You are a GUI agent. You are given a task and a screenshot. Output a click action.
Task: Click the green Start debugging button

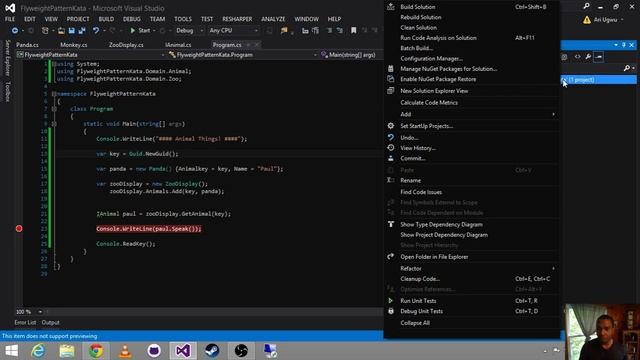pyautogui.click(x=140, y=31)
